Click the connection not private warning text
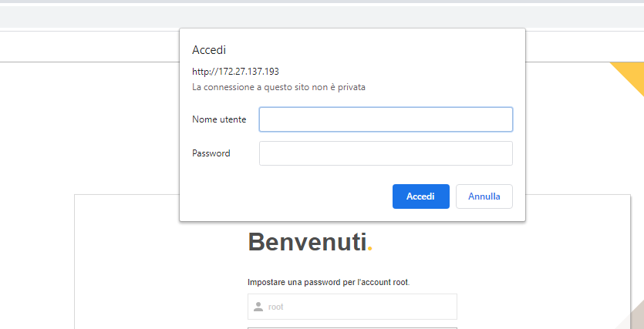The height and width of the screenshot is (329, 644). coord(279,87)
